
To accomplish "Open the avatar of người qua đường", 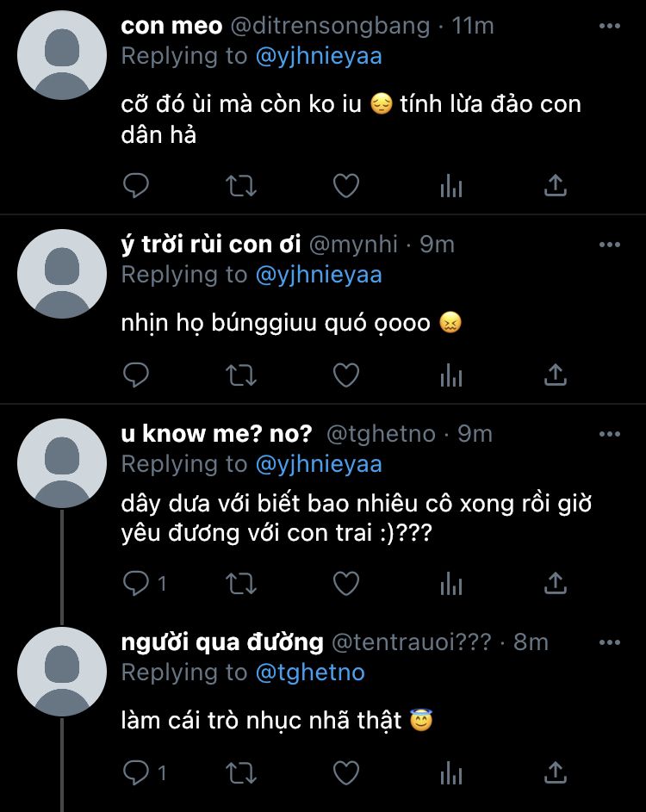I will pos(62,672).
